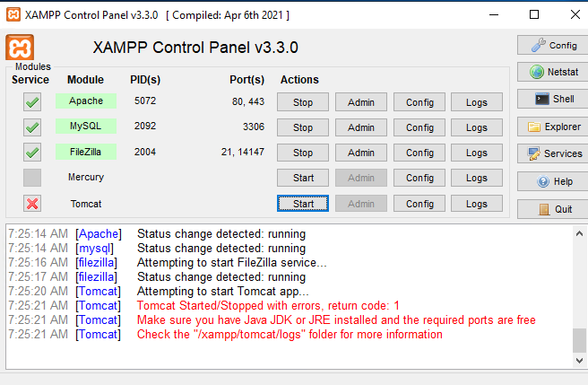
Task: Click the Apache ports 80, 443
Action: [x=248, y=101]
